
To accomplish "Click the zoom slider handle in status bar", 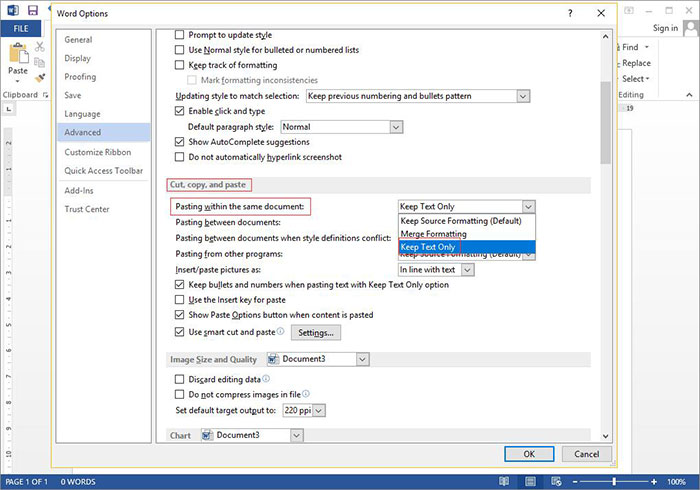I will coord(614,482).
